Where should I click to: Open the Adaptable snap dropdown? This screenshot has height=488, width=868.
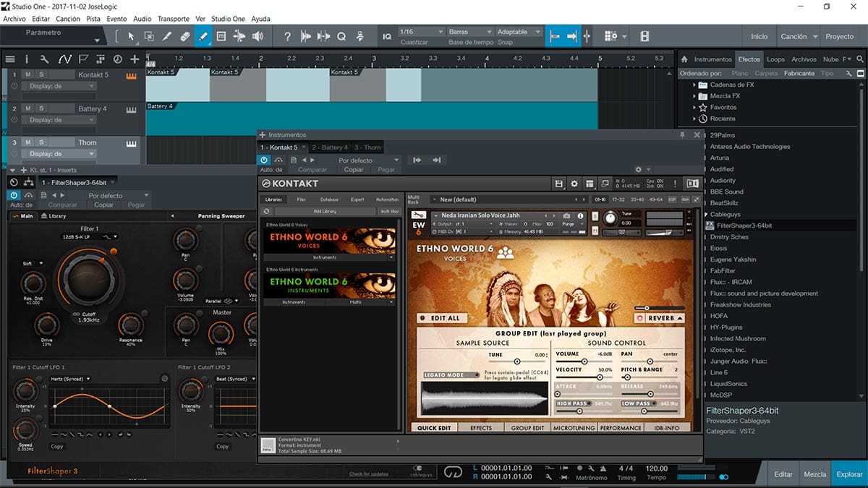click(518, 32)
